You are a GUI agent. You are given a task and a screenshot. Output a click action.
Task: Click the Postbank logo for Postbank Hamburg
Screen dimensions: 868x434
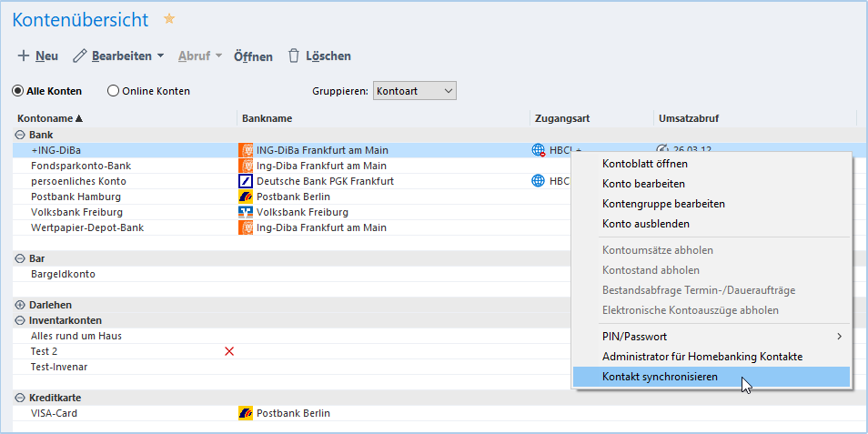click(x=245, y=197)
